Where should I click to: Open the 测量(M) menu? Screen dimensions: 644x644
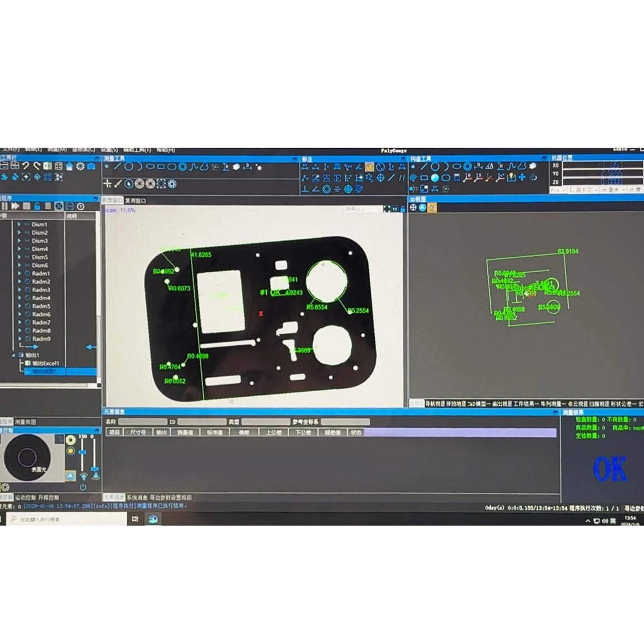pos(56,150)
